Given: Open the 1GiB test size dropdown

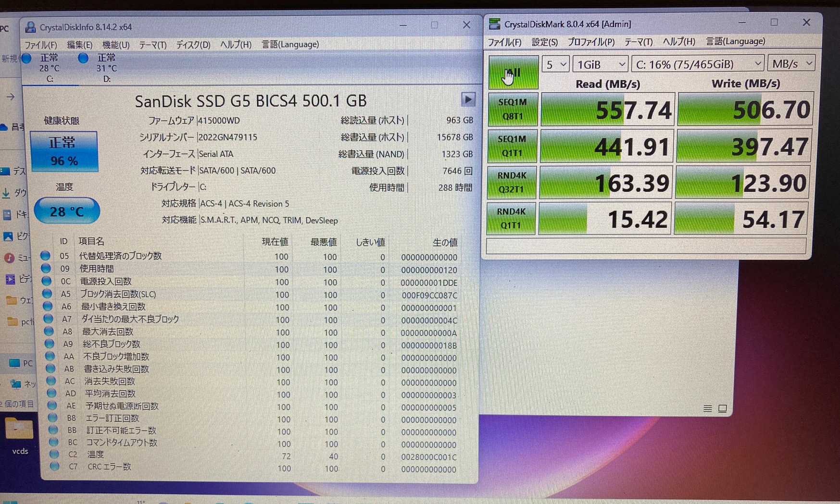Looking at the screenshot, I should pyautogui.click(x=601, y=64).
